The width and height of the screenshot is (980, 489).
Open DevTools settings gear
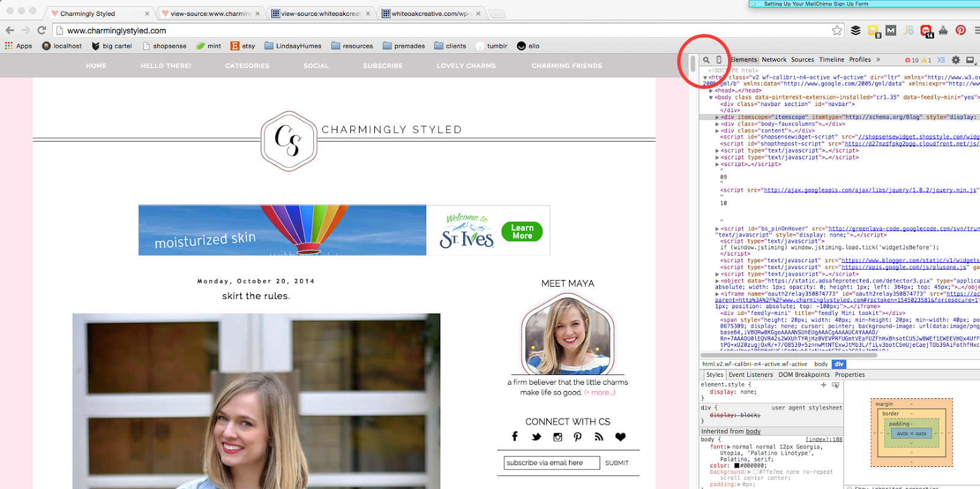[x=956, y=60]
